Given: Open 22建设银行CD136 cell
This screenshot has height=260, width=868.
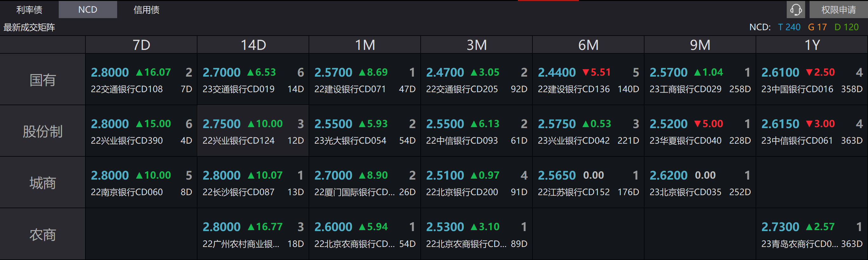Looking at the screenshot, I should [588, 79].
